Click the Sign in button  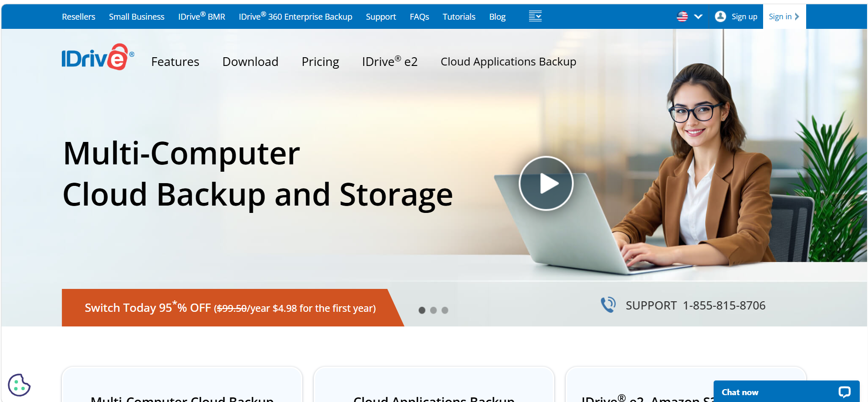784,16
